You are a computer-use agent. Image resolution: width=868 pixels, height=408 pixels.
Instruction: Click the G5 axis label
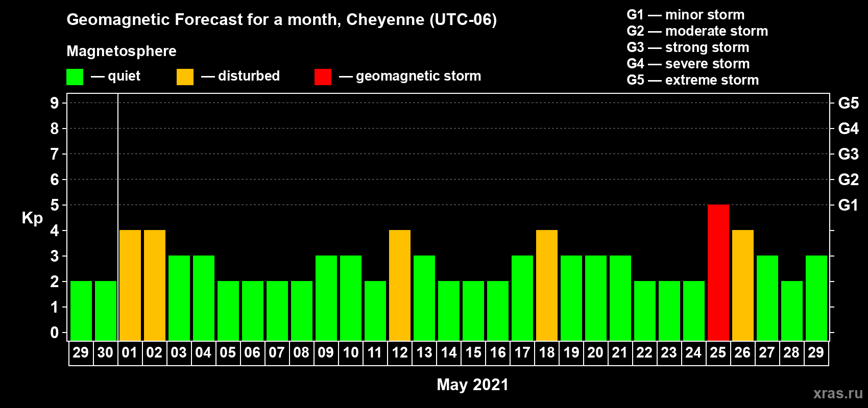848,103
